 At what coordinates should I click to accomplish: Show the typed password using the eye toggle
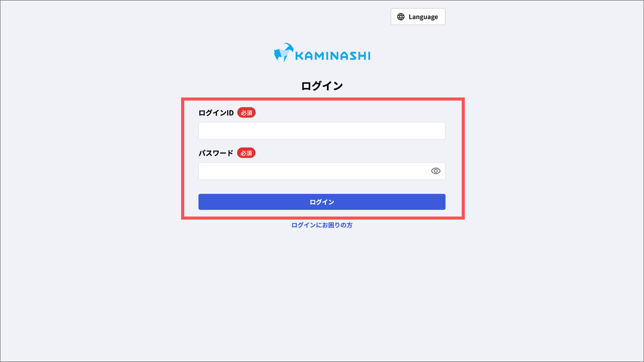[x=436, y=171]
